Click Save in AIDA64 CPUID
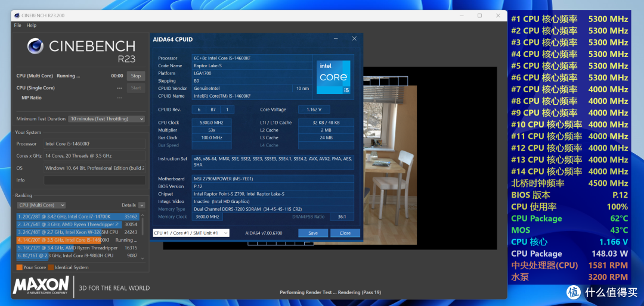The height and width of the screenshot is (306, 644). [x=313, y=233]
